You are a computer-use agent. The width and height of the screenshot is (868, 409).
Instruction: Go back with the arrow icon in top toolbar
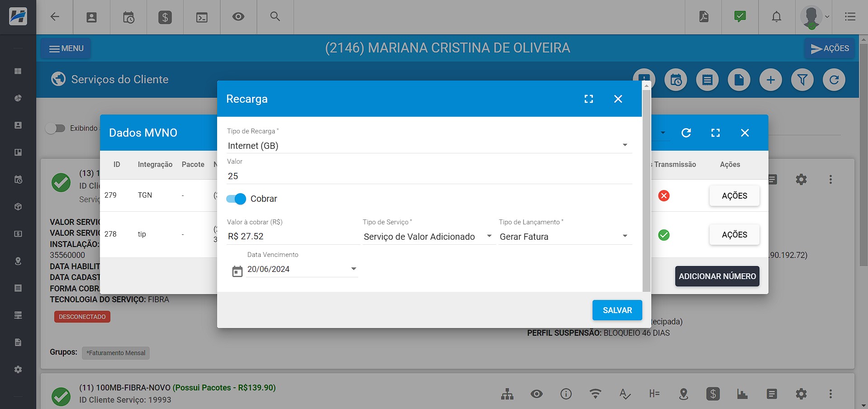pos(55,17)
